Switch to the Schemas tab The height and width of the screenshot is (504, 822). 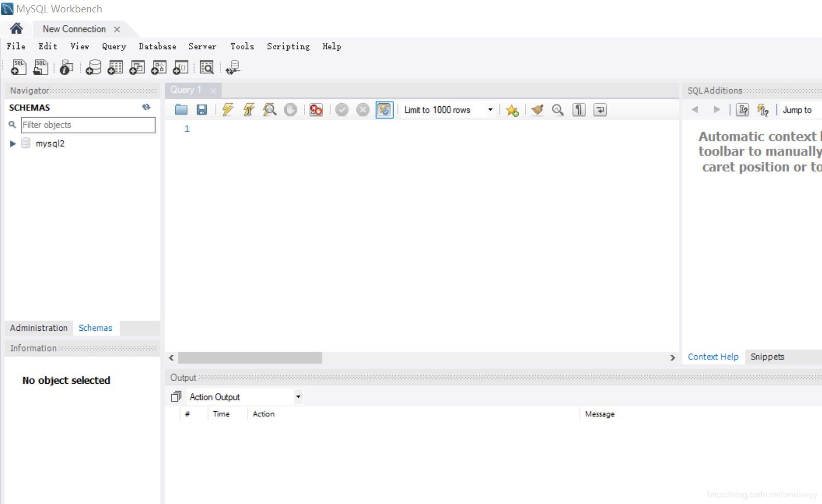coord(95,328)
